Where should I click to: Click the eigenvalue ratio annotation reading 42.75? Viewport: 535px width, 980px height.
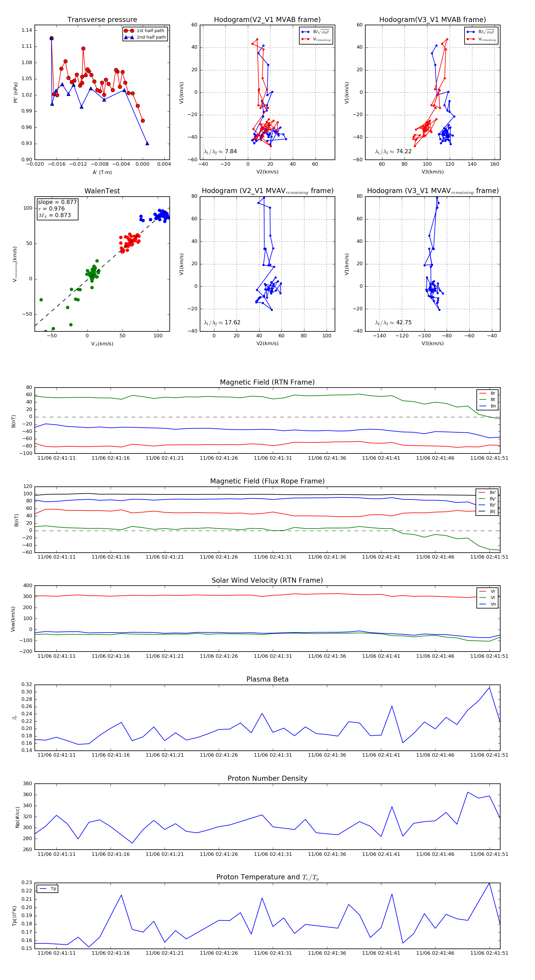tap(393, 323)
